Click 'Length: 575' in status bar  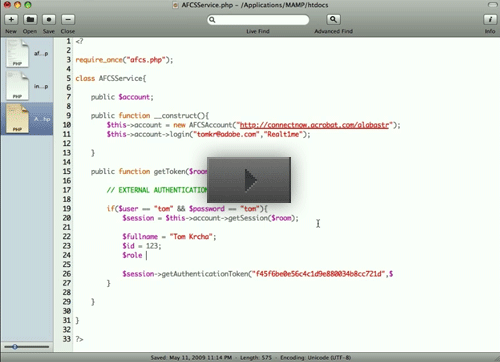click(256, 358)
